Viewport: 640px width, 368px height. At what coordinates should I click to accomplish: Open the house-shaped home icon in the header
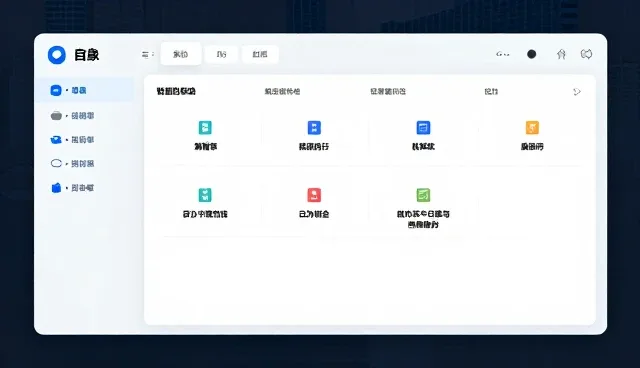tap(561, 54)
